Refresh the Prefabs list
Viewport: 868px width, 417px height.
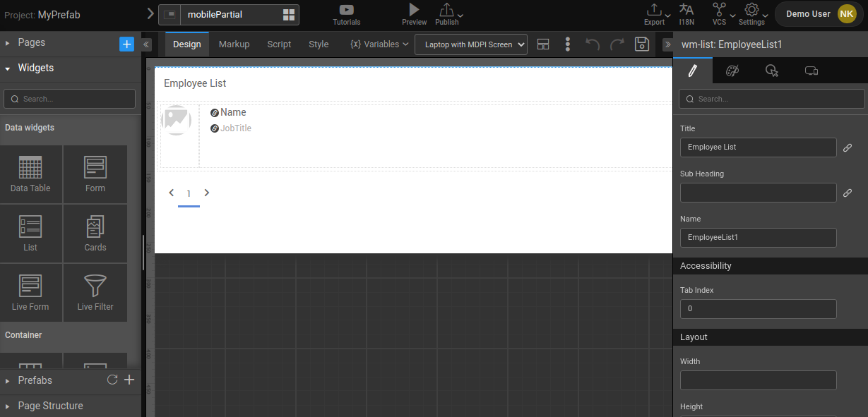point(112,380)
